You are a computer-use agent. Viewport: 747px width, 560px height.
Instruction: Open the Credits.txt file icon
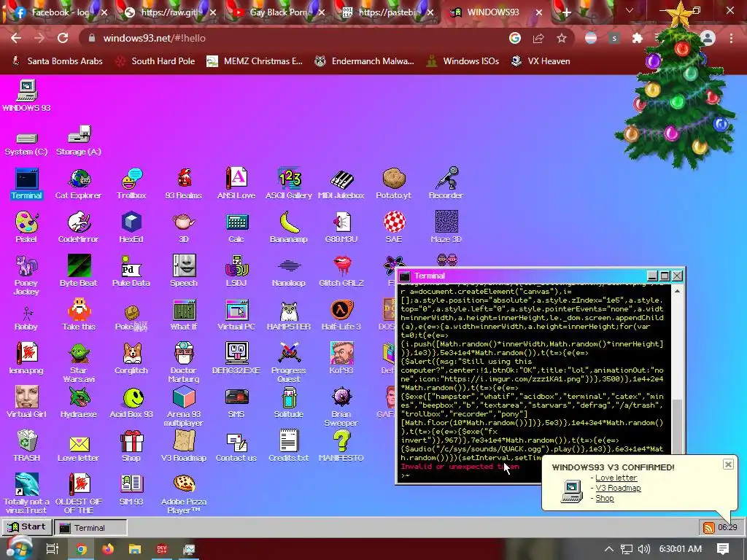(289, 446)
